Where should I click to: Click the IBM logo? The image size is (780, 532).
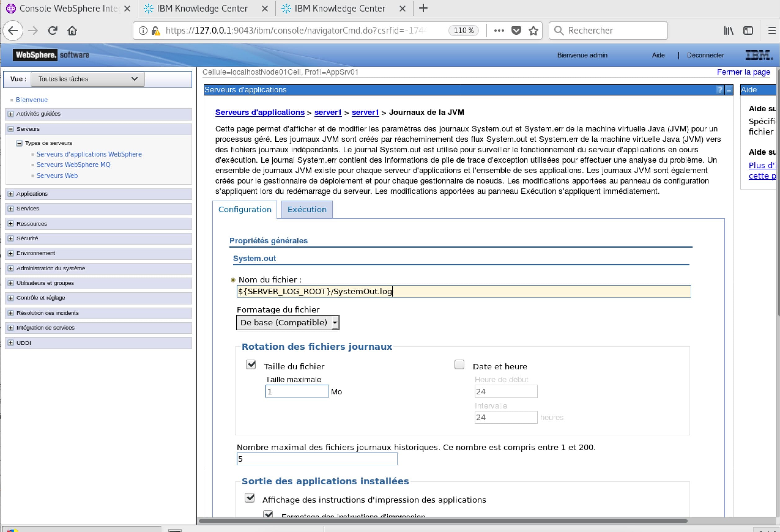(x=759, y=55)
